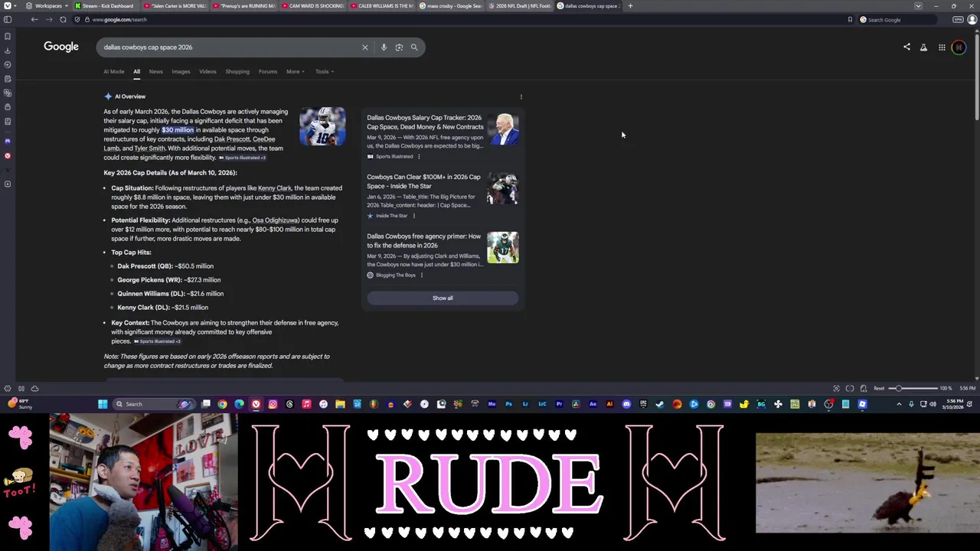Click into the Google search query field
Screen dimensions: 980x551
pyautogui.click(x=230, y=47)
